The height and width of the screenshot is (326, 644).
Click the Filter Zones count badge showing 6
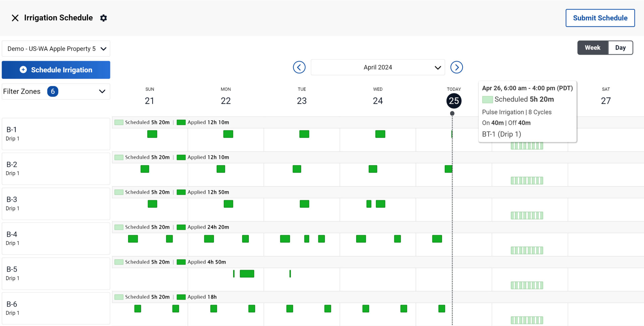[x=52, y=91]
